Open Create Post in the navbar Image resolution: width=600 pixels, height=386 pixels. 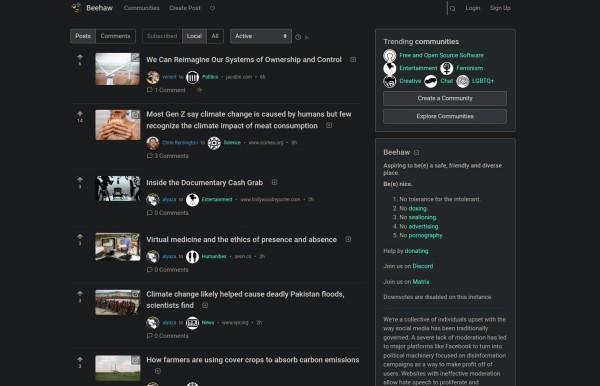(184, 8)
